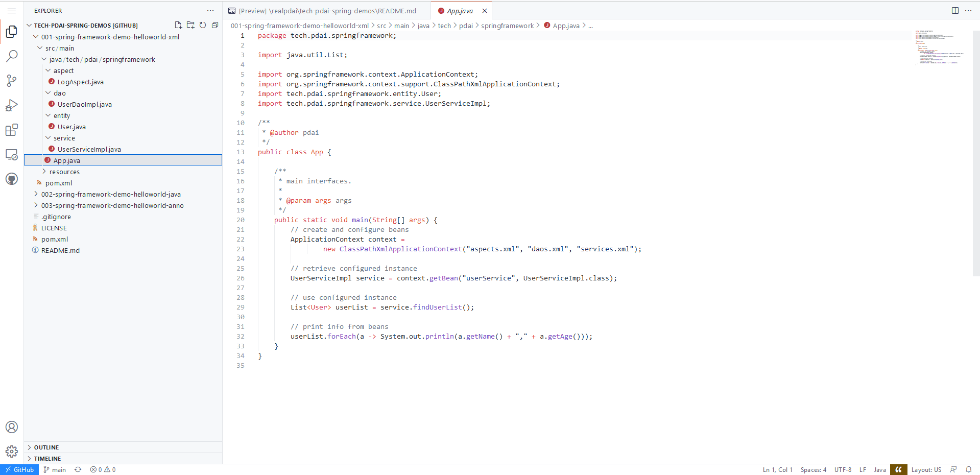
Task: Switch to the README.md preview tab
Action: [327, 11]
